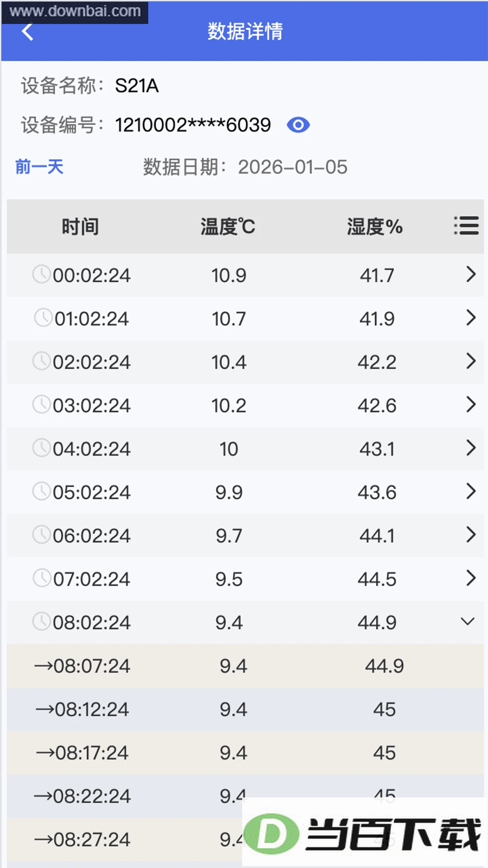This screenshot has height=868, width=488.
Task: Expand the 02:02:24 row chevron
Action: [x=471, y=361]
